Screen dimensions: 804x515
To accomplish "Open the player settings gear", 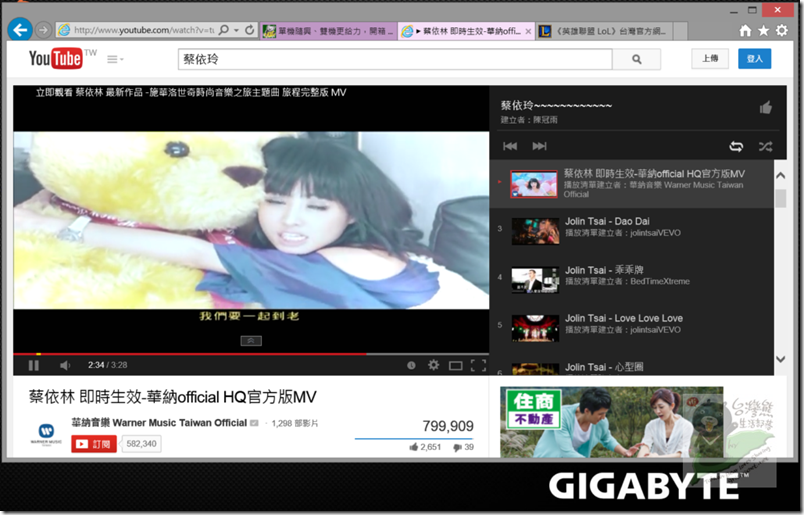I will [433, 365].
